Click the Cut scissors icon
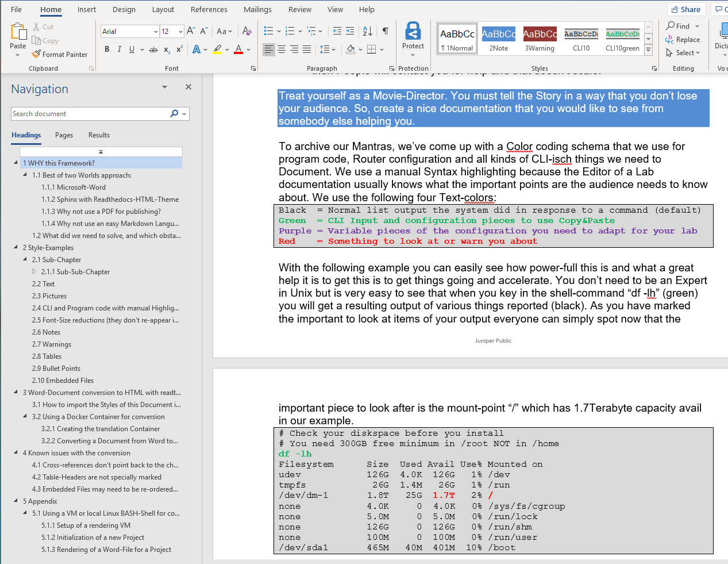The image size is (728, 564). pyautogui.click(x=36, y=27)
